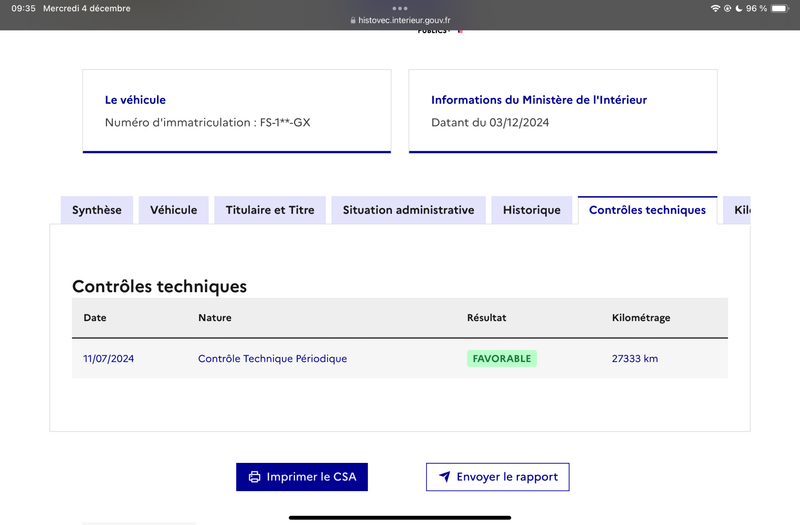The width and height of the screenshot is (800, 525).
Task: Click the FAVORABLE result badge
Action: click(502, 359)
